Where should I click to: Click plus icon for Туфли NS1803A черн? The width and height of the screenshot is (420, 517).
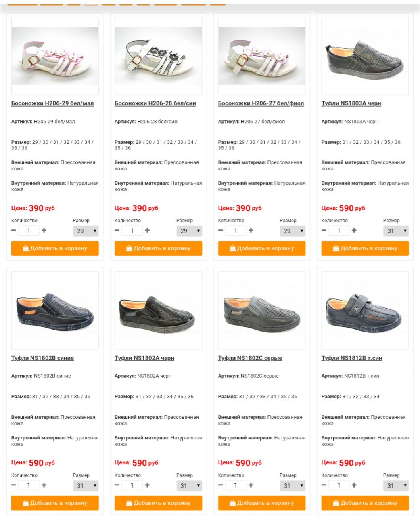click(x=354, y=230)
